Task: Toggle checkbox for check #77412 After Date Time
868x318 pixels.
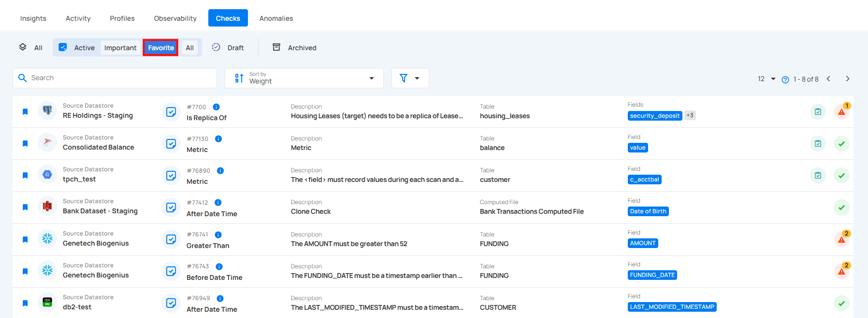Action: [171, 207]
